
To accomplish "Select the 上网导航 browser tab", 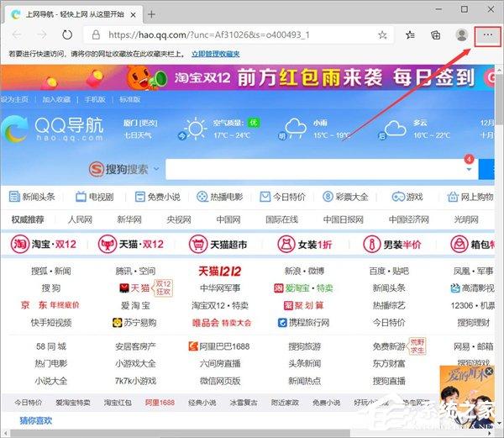I will point(74,14).
